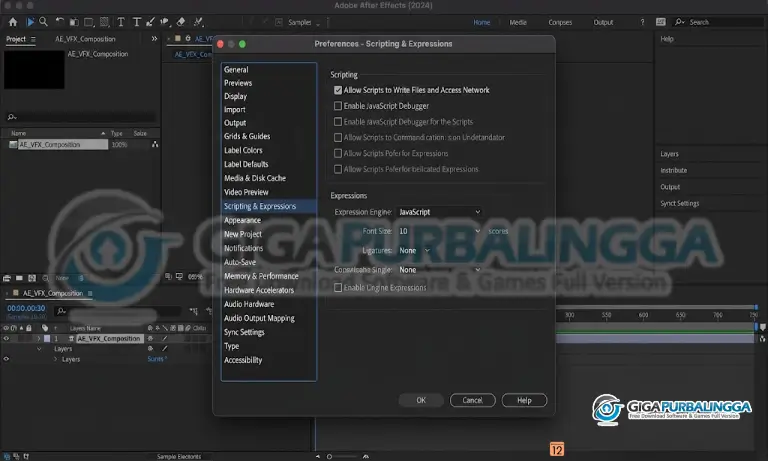Sort by the Name column arrow
Screen dimensions: 768x461
tap(103, 133)
